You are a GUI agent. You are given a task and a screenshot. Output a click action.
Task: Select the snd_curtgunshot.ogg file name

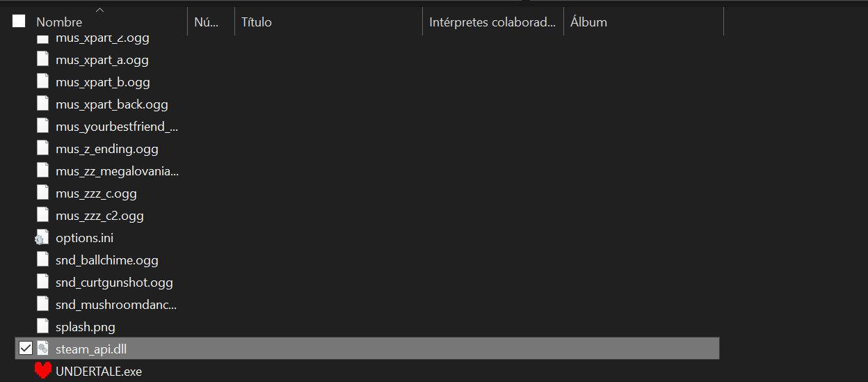click(x=114, y=282)
